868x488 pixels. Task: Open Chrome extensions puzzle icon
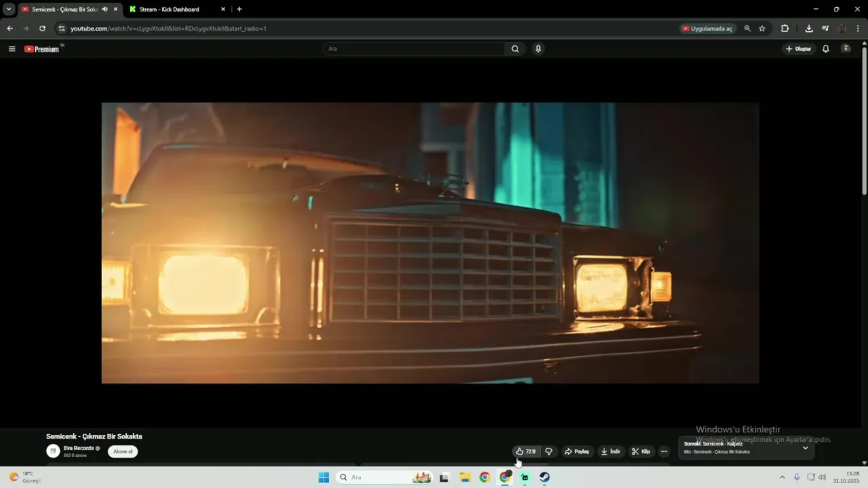coord(785,28)
